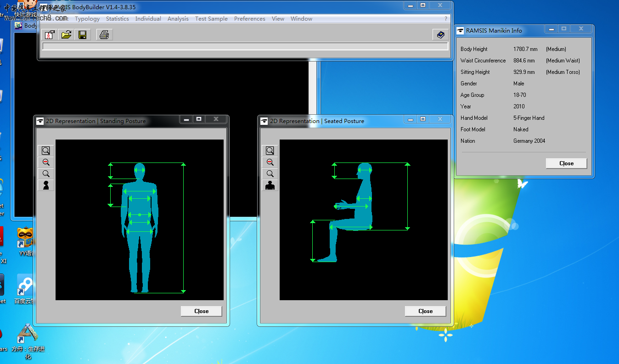619x364 pixels.
Task: Click the front-view torso icon in Seated Posture
Action: tap(270, 185)
